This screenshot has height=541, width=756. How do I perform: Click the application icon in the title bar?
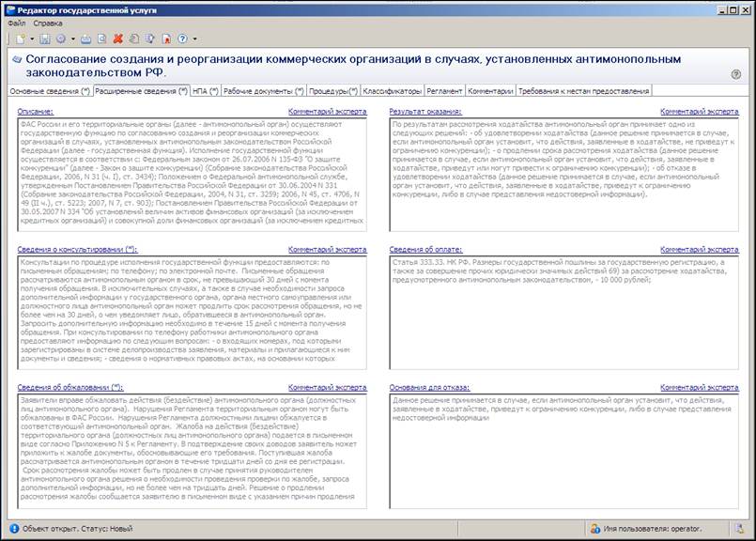click(10, 10)
